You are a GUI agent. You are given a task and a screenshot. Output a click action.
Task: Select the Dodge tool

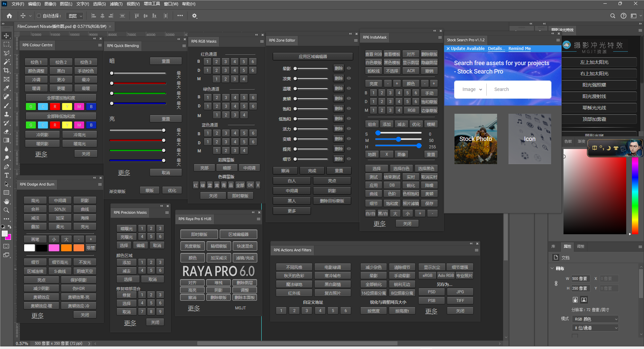coord(6,158)
